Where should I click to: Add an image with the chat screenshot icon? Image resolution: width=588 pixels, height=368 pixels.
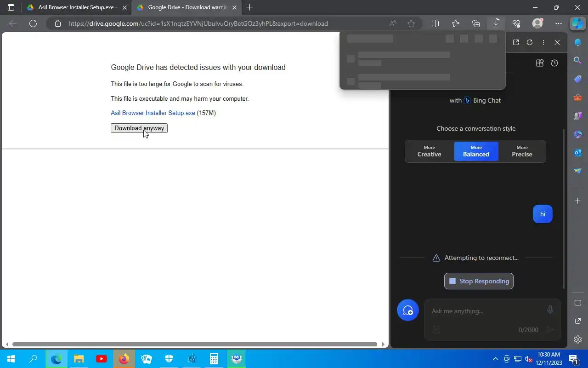(436, 330)
